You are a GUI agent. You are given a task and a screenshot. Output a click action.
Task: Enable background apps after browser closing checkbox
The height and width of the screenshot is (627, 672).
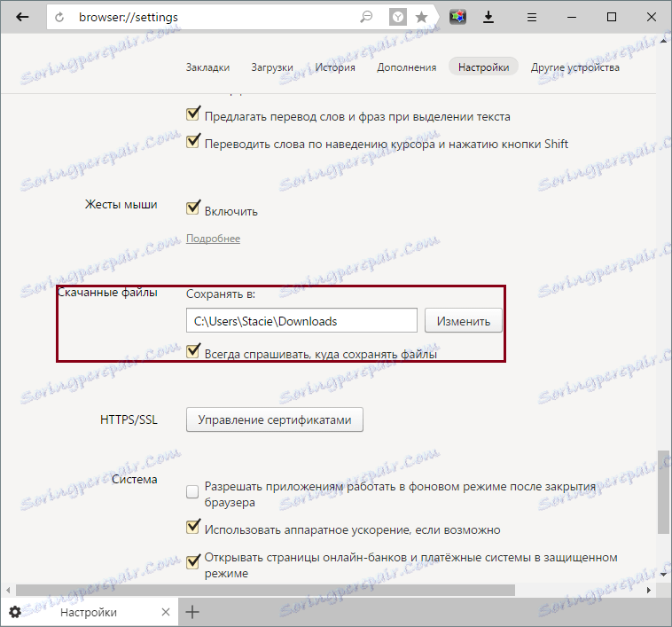click(192, 491)
